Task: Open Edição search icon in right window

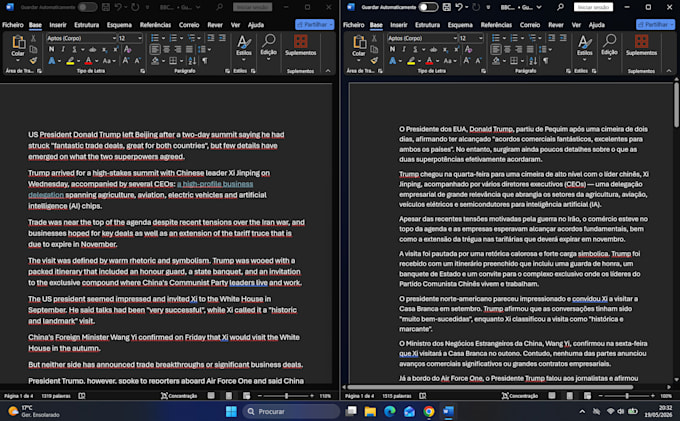Action: 609,46
